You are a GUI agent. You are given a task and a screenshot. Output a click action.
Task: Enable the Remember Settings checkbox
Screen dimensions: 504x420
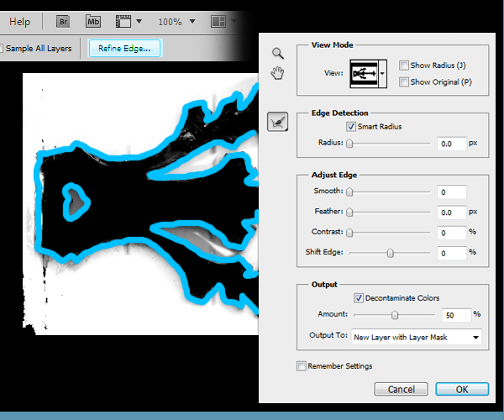click(x=302, y=365)
